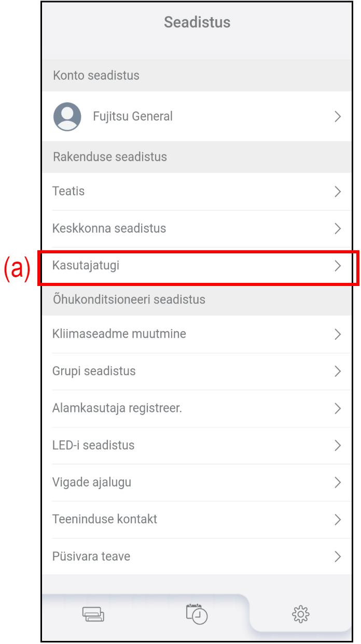Viewport: 361px width, 644px height.
Task: Click the Keskkonna seadistus chevron arrow
Action: tap(338, 228)
